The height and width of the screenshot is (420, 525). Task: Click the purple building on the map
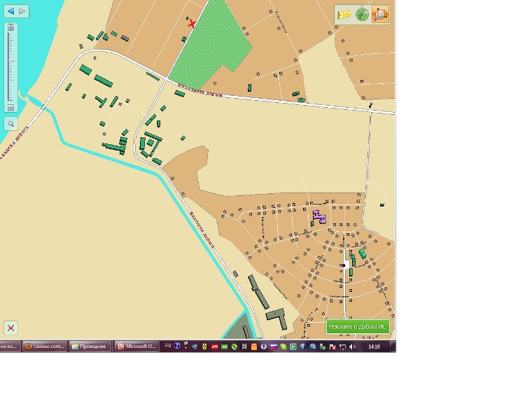tap(319, 216)
